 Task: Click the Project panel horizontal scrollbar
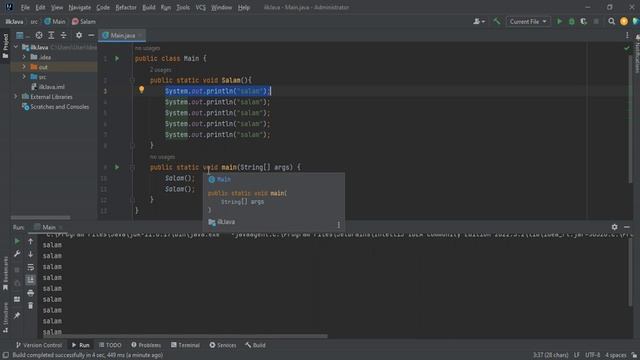pos(40,218)
